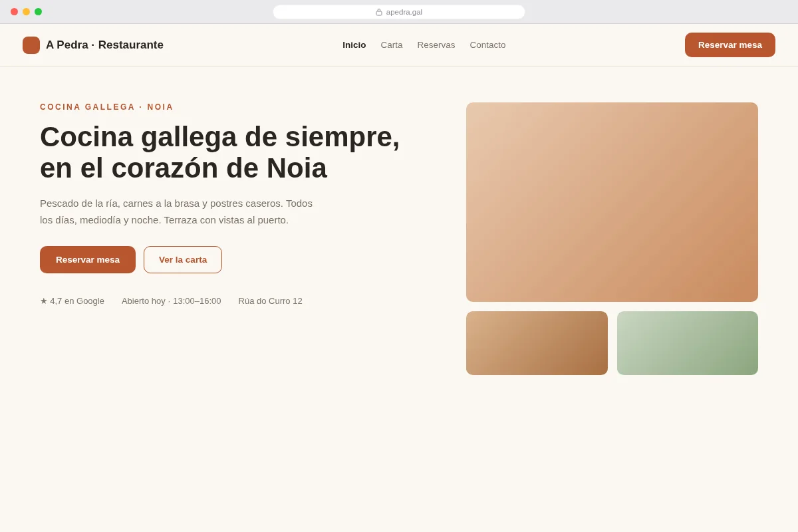This screenshot has height=532, width=798.
Task: Click the COCINA GALLEGA · NOIA eyebrow label
Action: point(106,107)
